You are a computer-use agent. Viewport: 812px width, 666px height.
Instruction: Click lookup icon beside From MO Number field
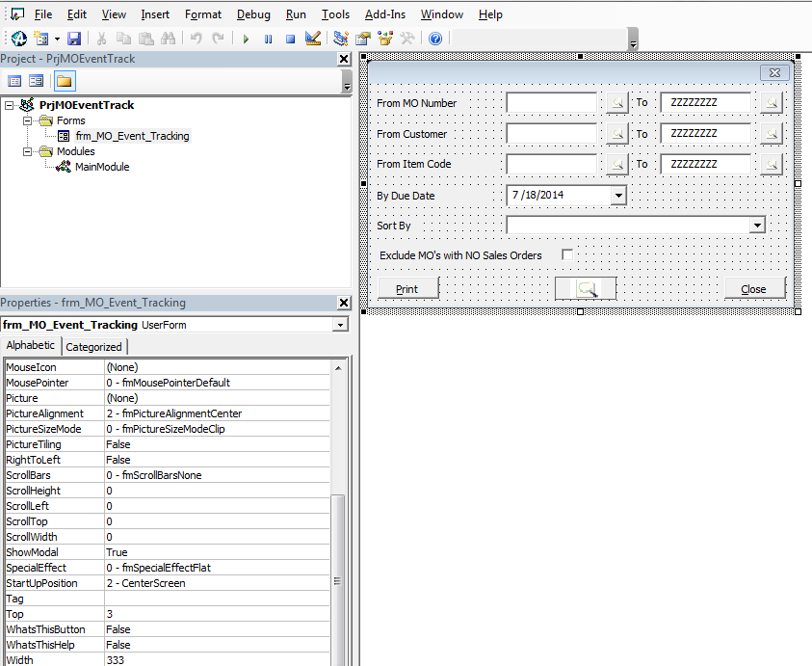[x=616, y=103]
